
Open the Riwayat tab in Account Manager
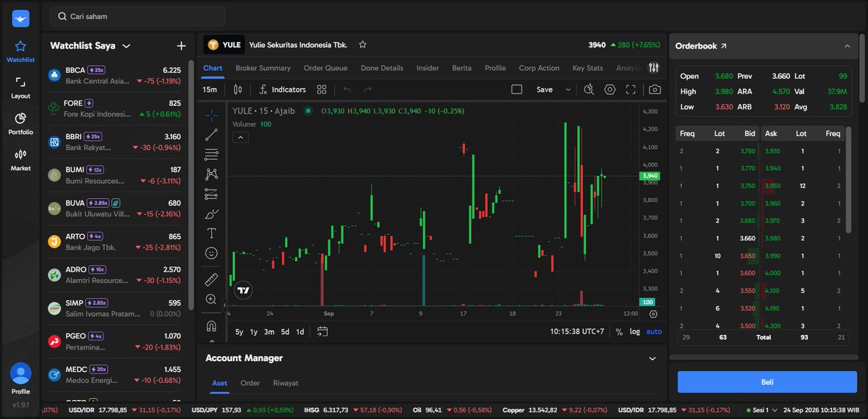coord(286,383)
